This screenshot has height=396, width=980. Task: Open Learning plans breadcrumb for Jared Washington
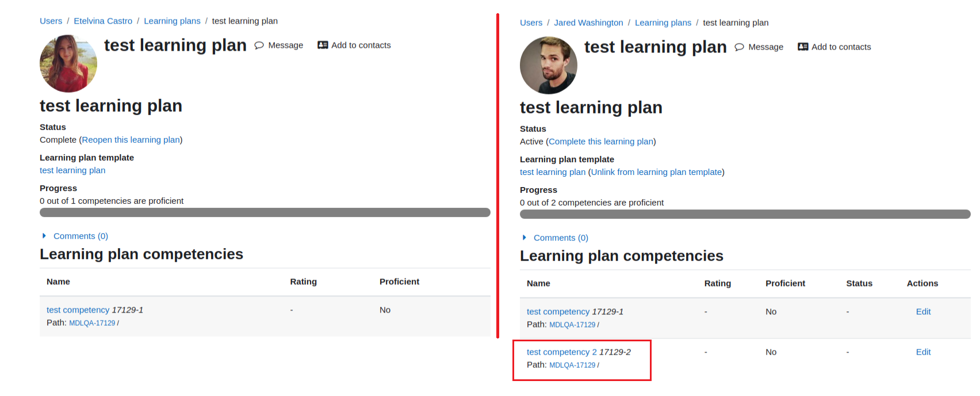663,23
